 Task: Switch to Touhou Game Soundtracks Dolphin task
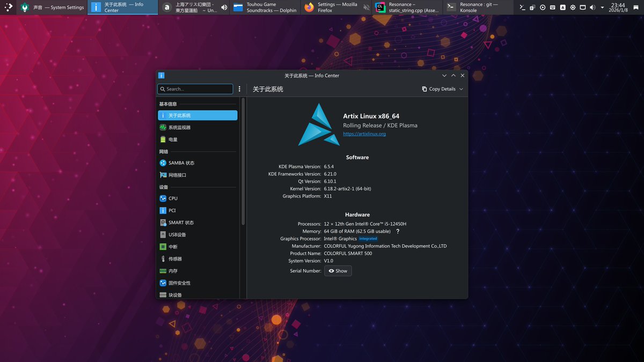[x=265, y=8]
